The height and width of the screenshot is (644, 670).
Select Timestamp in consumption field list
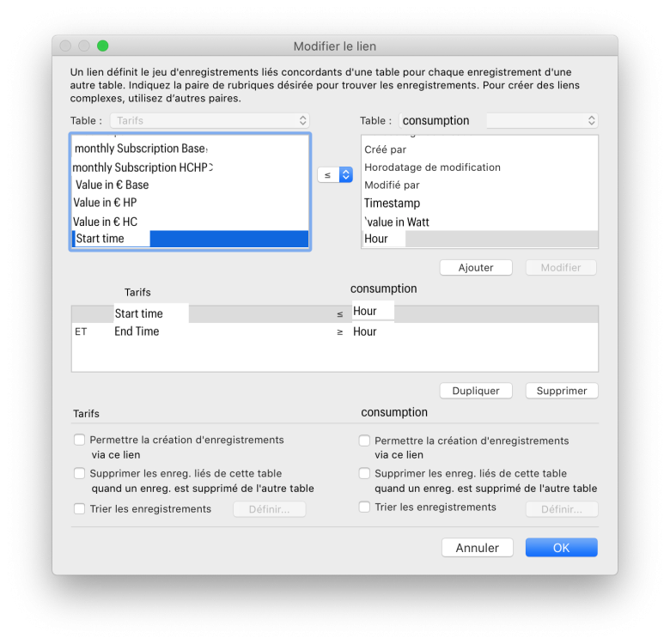coord(392,204)
